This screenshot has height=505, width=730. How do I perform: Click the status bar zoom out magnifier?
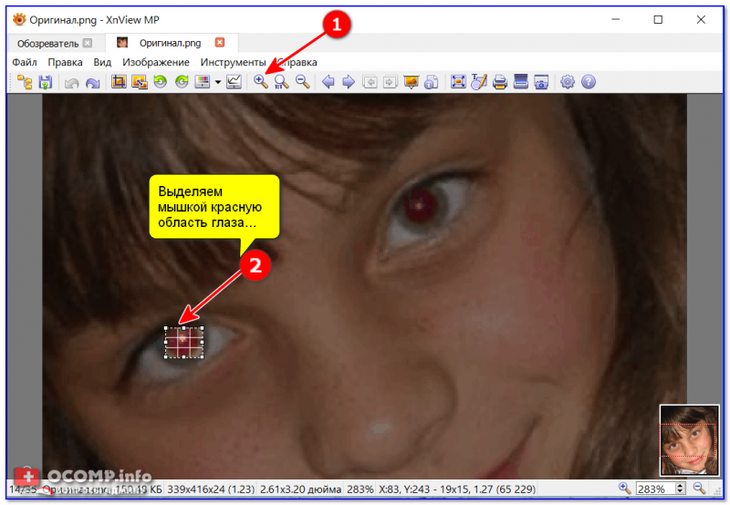698,488
